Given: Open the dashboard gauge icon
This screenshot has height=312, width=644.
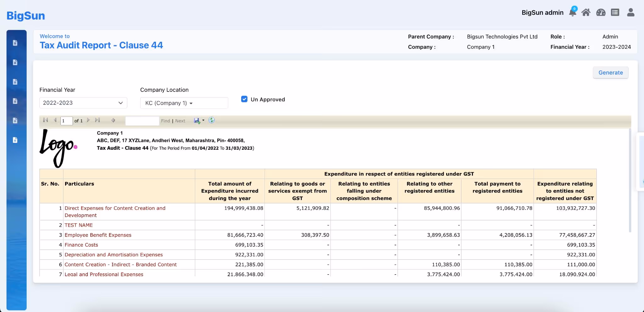Looking at the screenshot, I should click(601, 13).
